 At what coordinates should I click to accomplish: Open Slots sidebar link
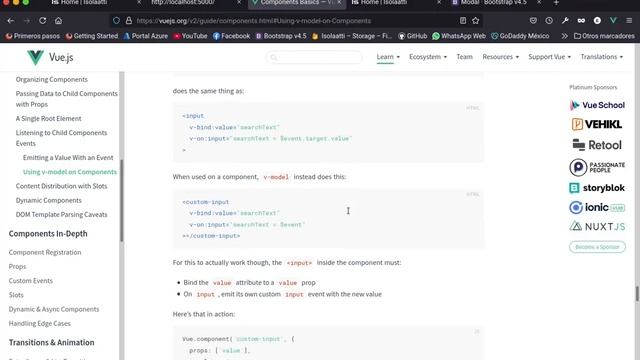click(16, 295)
